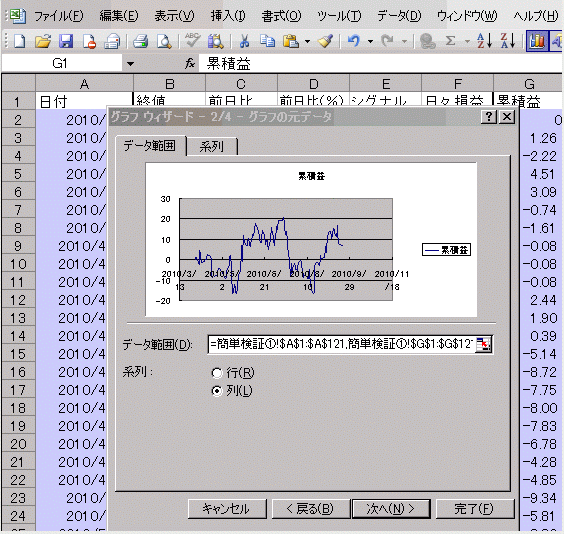Viewport: 564px width, 534px height.
Task: Click the < 戻る(B) button
Action: [x=310, y=509]
